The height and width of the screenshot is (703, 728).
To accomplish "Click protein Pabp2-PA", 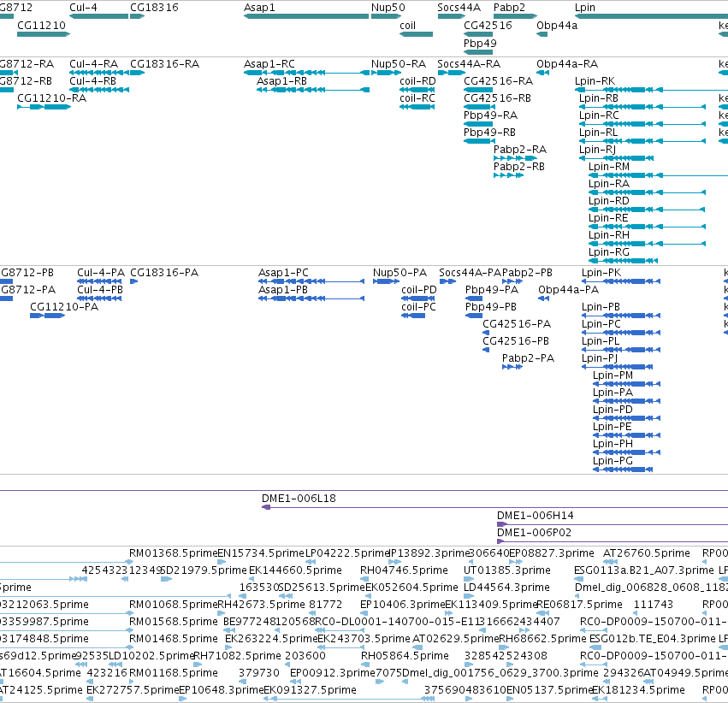I will 512,368.
